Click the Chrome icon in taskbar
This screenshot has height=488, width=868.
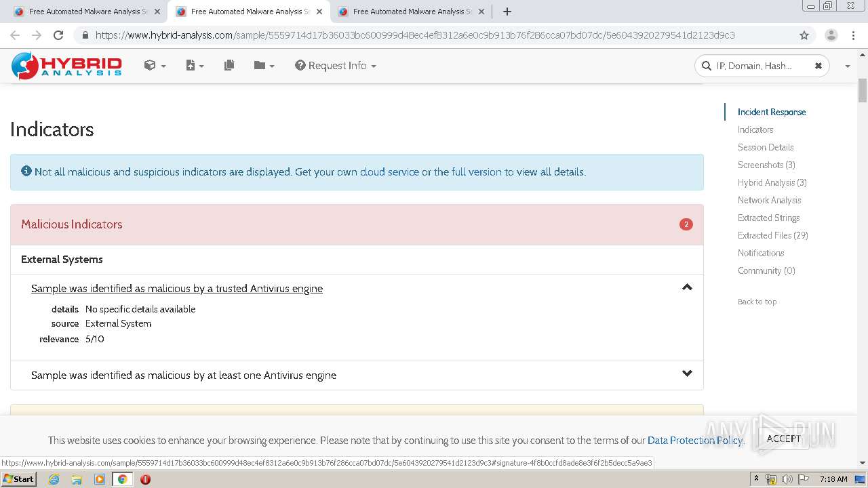point(122,479)
